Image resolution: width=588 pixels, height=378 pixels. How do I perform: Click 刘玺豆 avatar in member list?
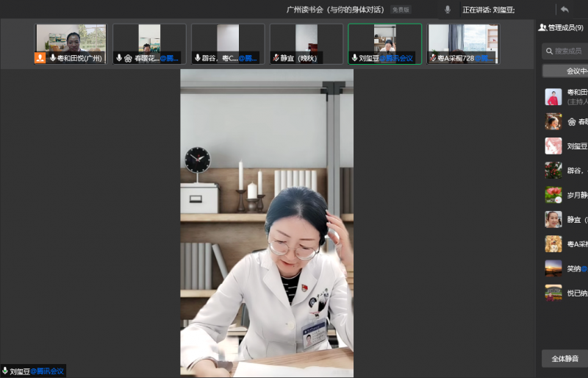(x=553, y=146)
